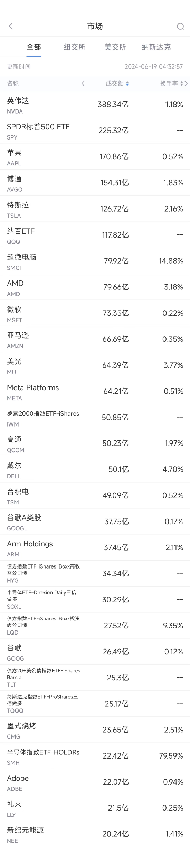
Task: Select Arm Holdings entry
Action: 95,547
